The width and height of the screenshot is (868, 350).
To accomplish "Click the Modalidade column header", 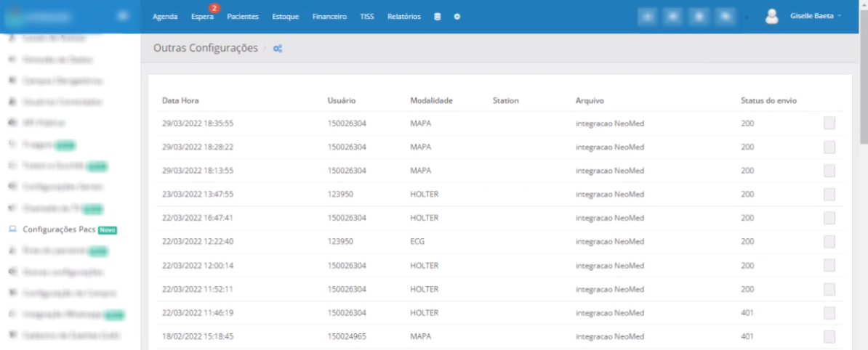I will [x=432, y=101].
